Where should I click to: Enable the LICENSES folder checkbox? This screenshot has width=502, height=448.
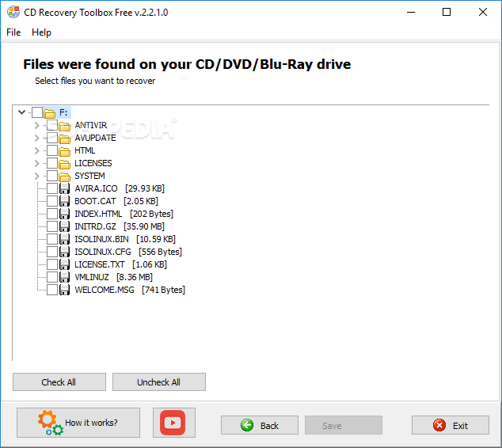52,163
